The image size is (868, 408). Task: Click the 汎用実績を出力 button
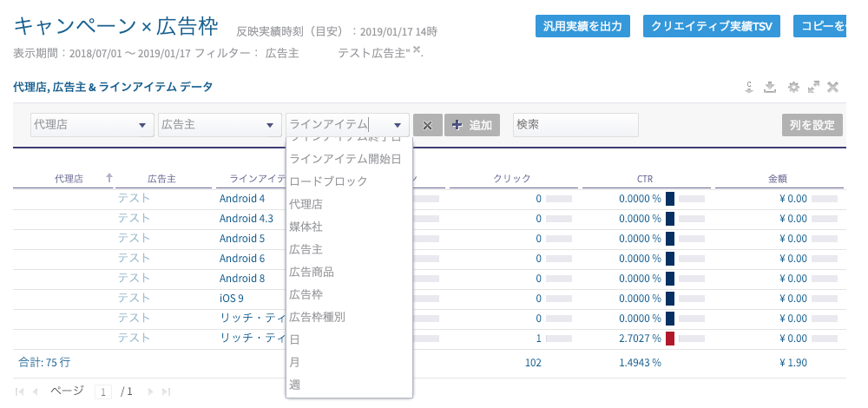(x=582, y=26)
